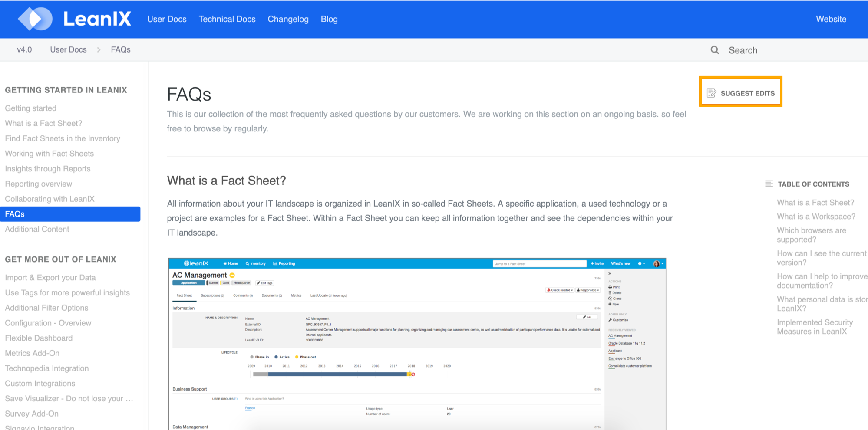The width and height of the screenshot is (868, 430).
Task: Click the GETTING STARTED IN LEANIX header
Action: point(66,90)
